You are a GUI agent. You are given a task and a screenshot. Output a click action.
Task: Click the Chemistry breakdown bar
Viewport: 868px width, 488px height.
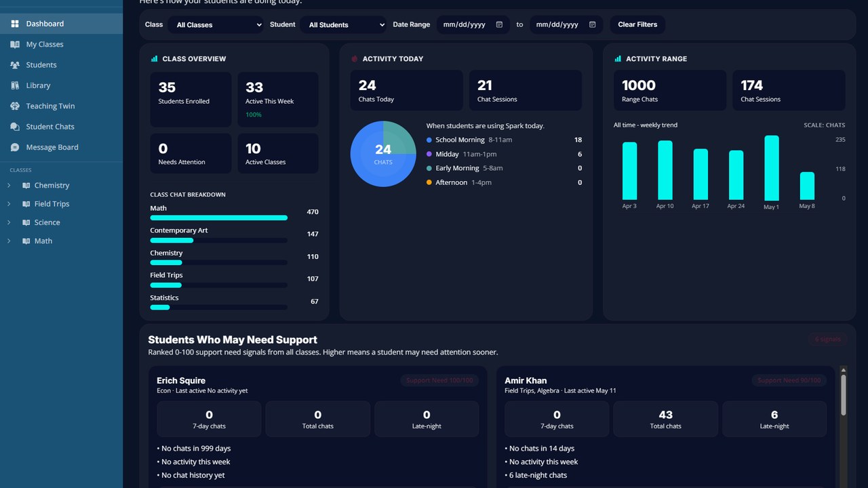[x=218, y=262]
